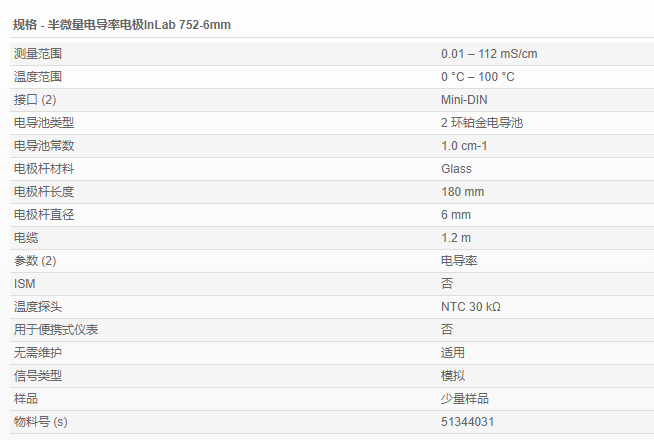This screenshot has height=440, width=654.
Task: Click the 1.2 m cable value
Action: pyautogui.click(x=456, y=238)
